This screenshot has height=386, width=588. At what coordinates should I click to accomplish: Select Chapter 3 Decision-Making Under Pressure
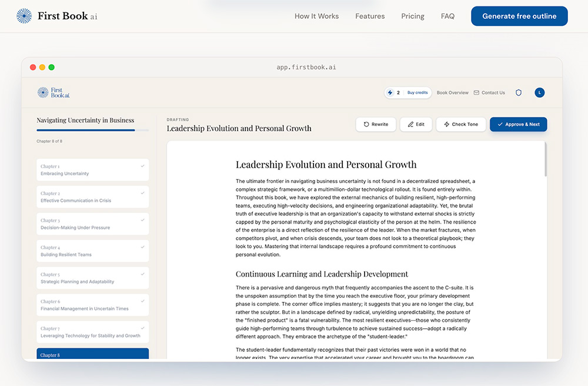tap(93, 224)
